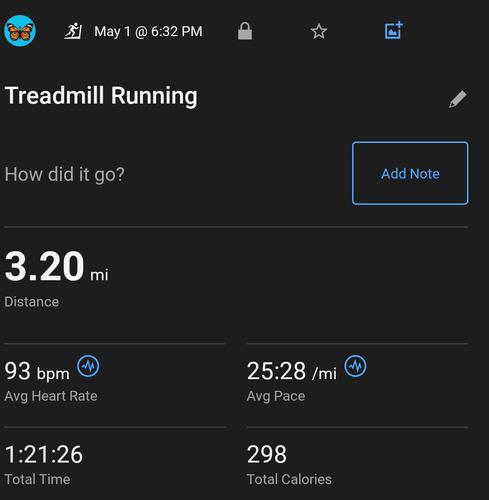Click the Total Calories label
Screen dimensions: 489x500
pos(289,479)
